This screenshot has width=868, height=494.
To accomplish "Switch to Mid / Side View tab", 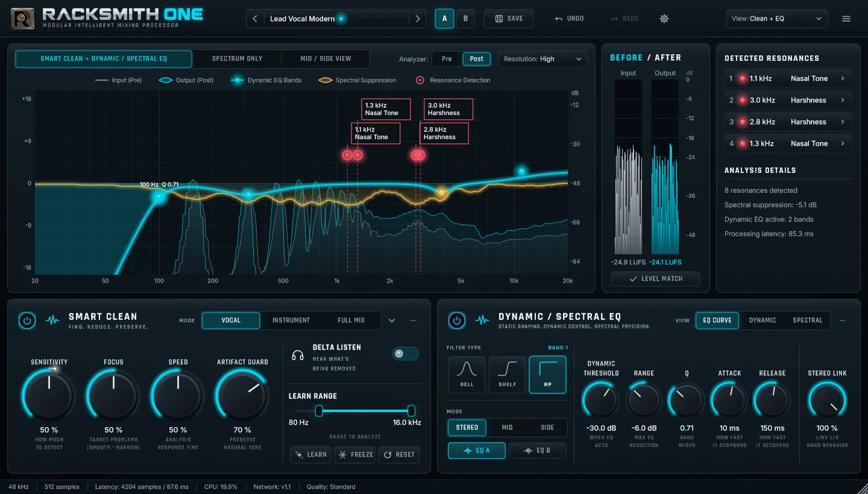I will tap(325, 59).
